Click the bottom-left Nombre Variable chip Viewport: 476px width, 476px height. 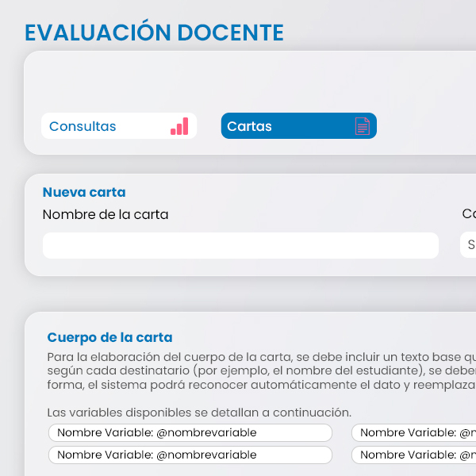coord(190,455)
